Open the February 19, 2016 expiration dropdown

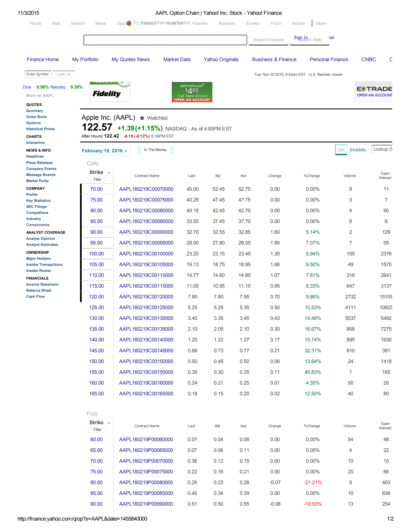[105, 150]
